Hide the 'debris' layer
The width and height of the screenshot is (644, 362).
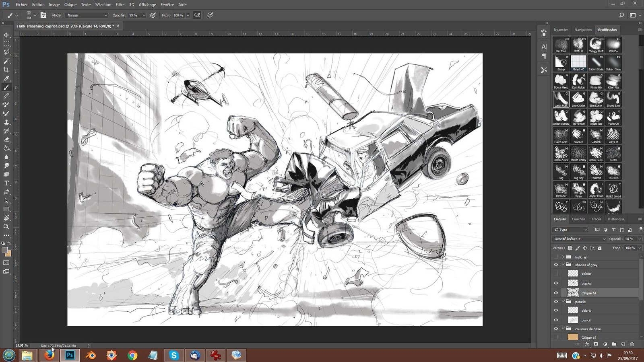[x=556, y=311]
